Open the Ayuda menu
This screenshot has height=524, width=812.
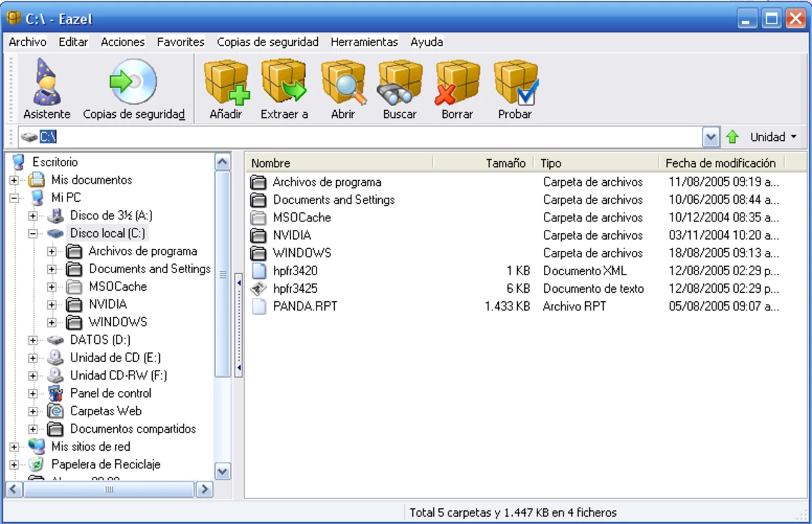pyautogui.click(x=427, y=42)
